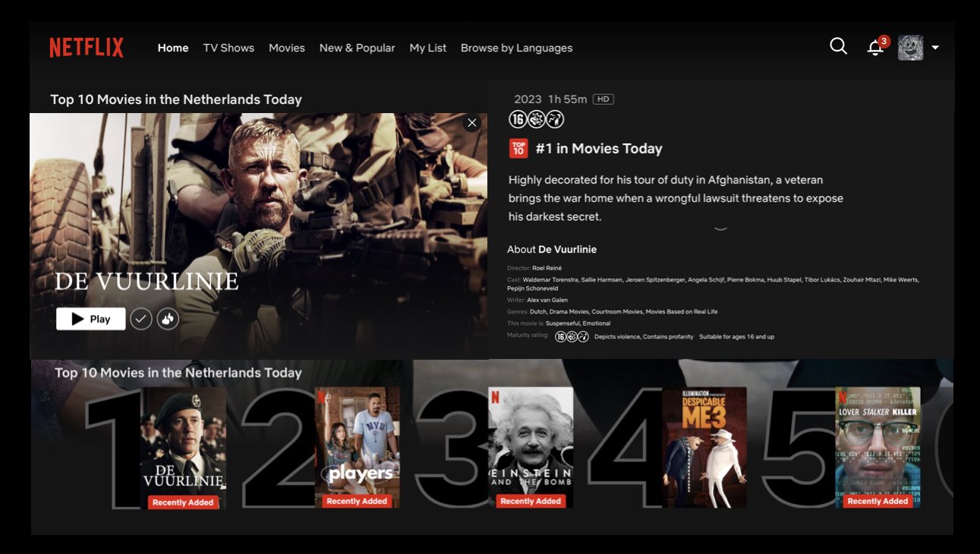Rate De Vuurlinie with thumbs up

168,319
